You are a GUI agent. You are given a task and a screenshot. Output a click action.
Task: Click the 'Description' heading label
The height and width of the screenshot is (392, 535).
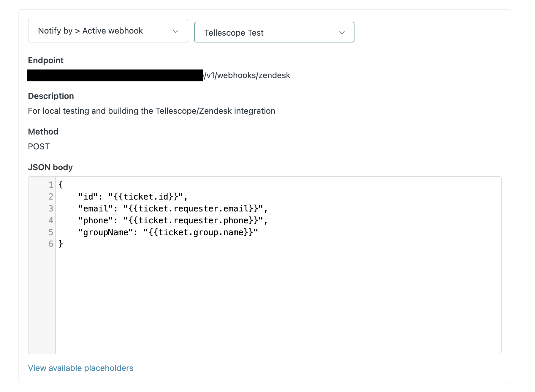51,96
